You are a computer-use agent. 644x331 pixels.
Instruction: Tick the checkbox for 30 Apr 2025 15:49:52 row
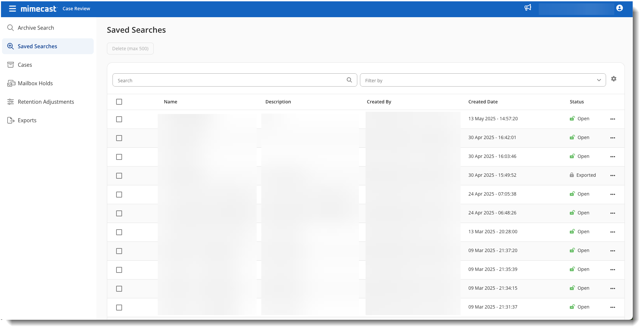[x=119, y=176]
